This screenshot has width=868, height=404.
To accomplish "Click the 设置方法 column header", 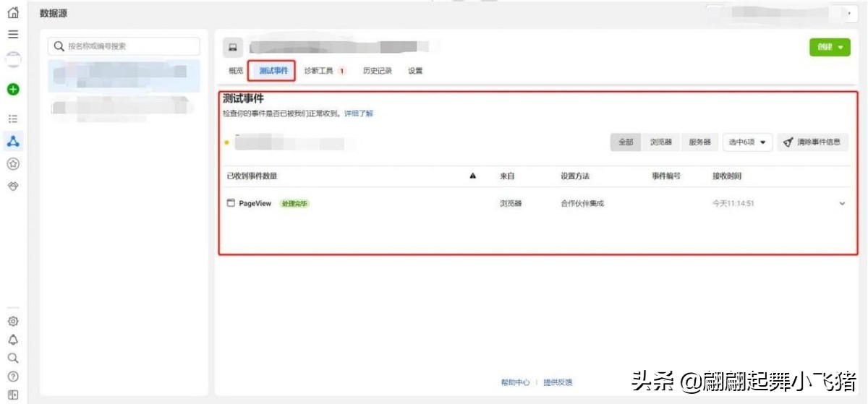I will (576, 176).
